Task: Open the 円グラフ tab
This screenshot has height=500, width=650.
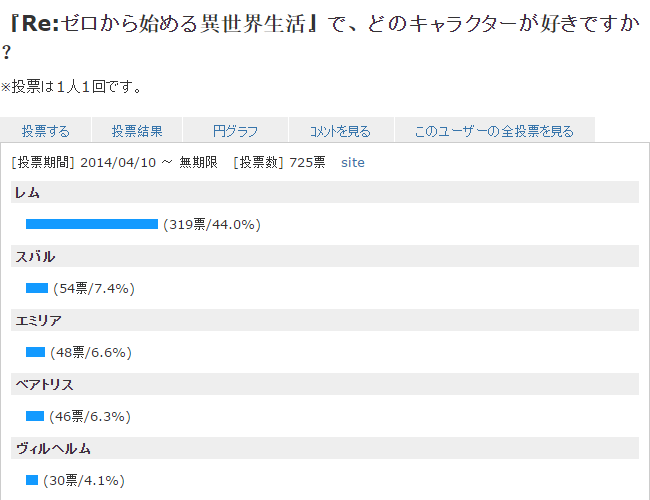Action: [x=237, y=131]
